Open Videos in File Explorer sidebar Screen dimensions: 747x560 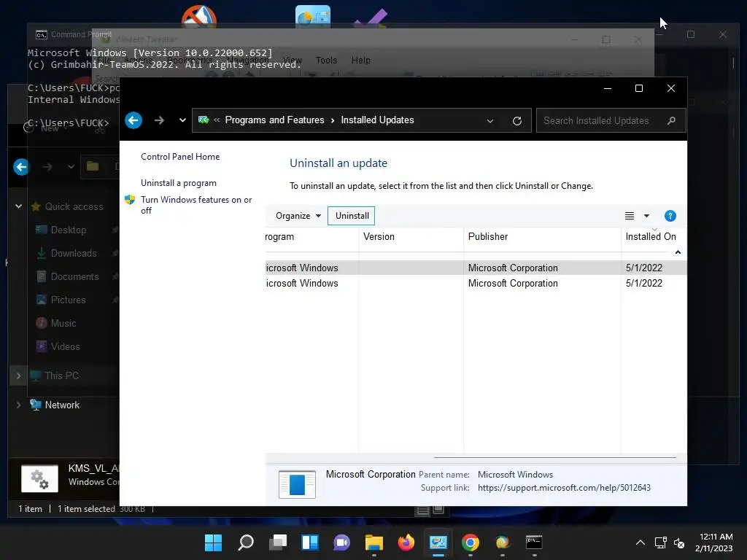coord(65,346)
